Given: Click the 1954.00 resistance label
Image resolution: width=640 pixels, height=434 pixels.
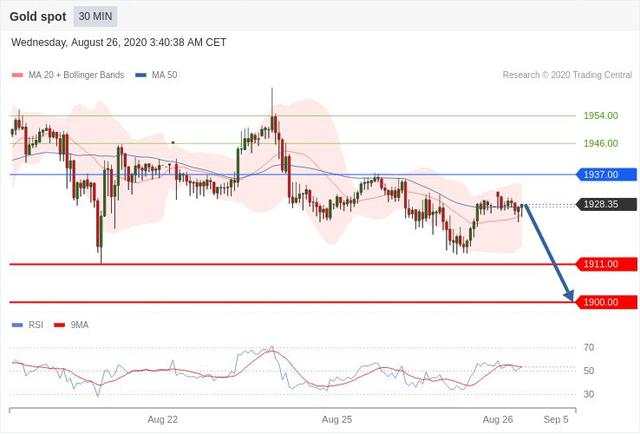Looking at the screenshot, I should coord(600,116).
